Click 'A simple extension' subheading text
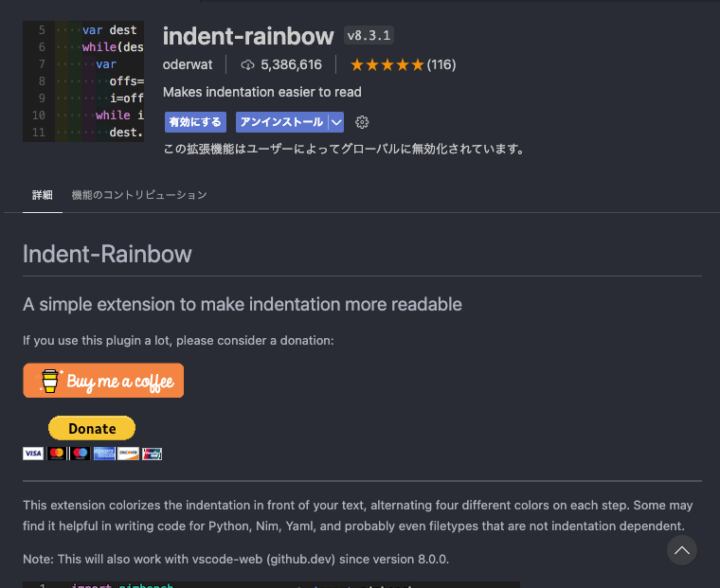Screen dimensions: 720x588 tap(243, 304)
